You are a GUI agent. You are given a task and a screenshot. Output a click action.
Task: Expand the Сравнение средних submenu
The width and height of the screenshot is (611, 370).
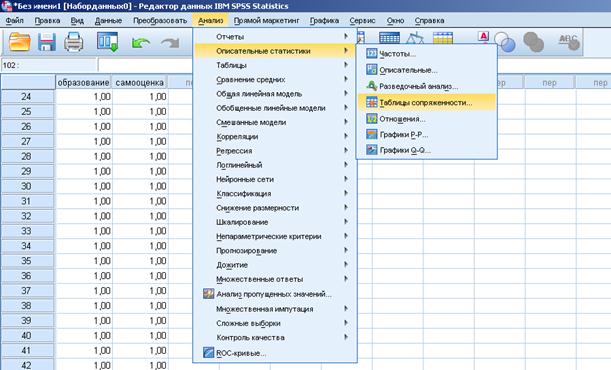point(275,79)
